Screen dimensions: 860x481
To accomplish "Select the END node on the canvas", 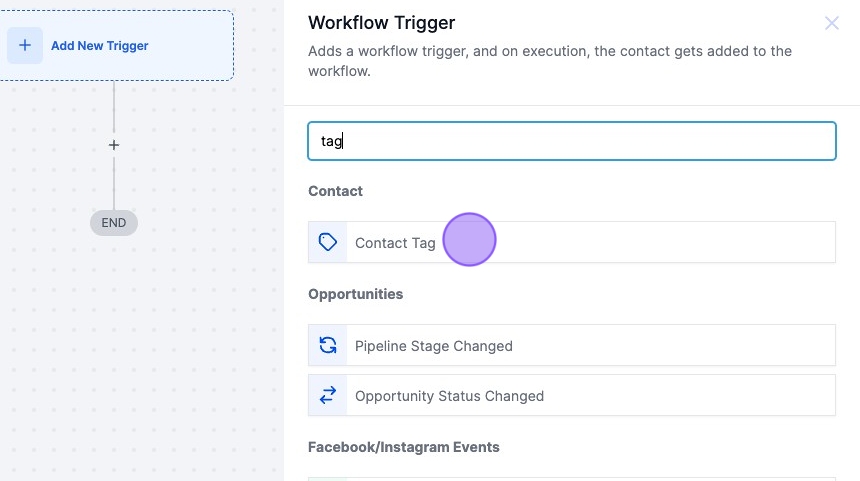I will (x=114, y=223).
